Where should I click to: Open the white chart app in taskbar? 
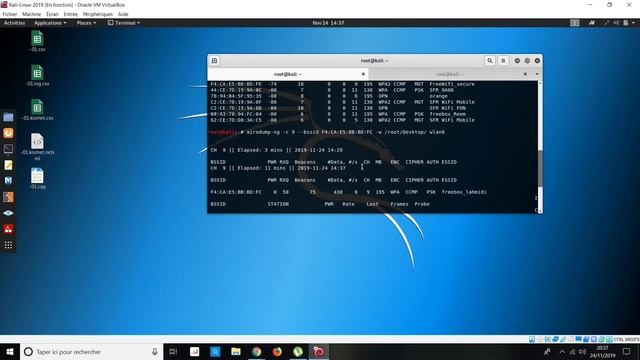pos(194,351)
